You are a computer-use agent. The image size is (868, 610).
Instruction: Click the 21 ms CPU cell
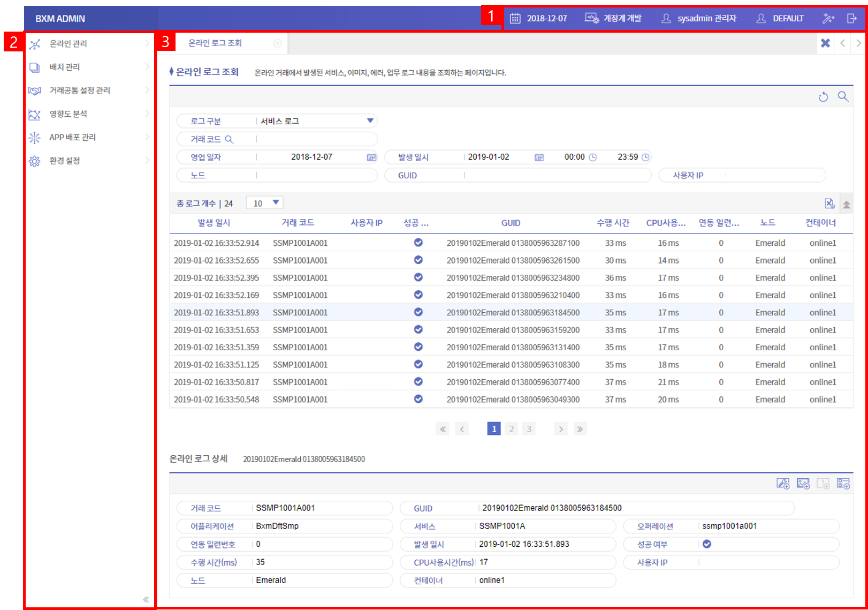pyautogui.click(x=668, y=382)
